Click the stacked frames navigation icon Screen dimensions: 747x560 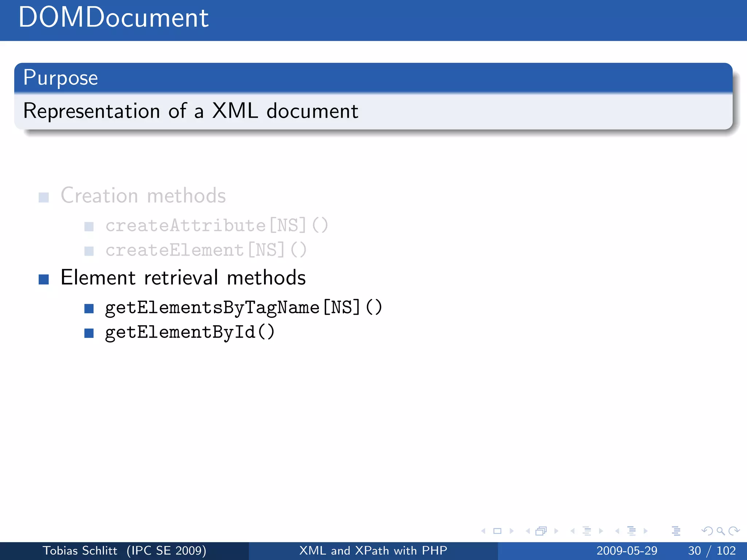(x=541, y=531)
